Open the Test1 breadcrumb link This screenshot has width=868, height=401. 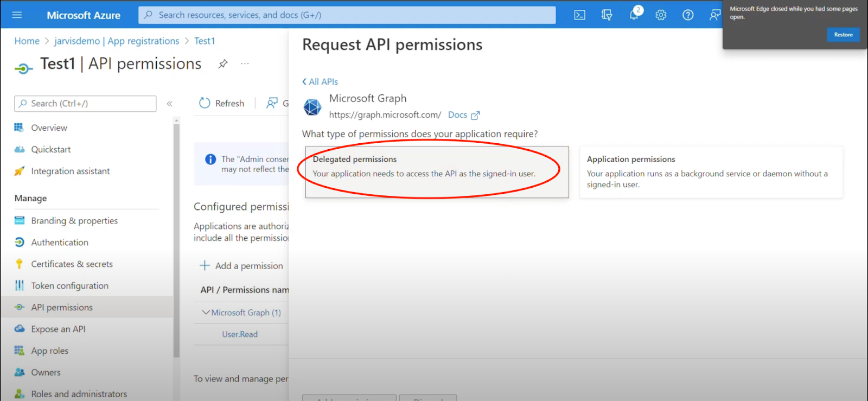point(205,41)
